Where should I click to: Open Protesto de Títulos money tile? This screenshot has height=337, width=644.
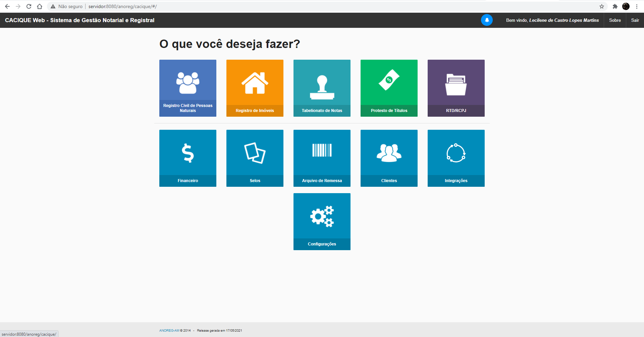tap(389, 88)
